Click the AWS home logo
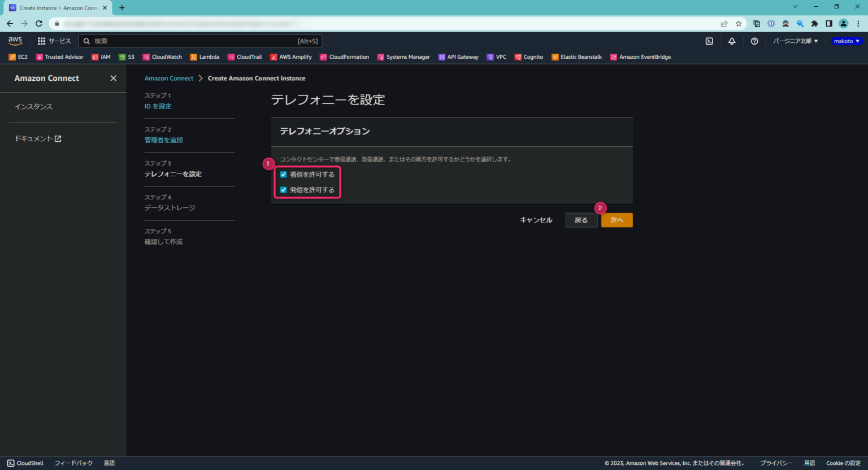The width and height of the screenshot is (868, 470). (x=15, y=41)
